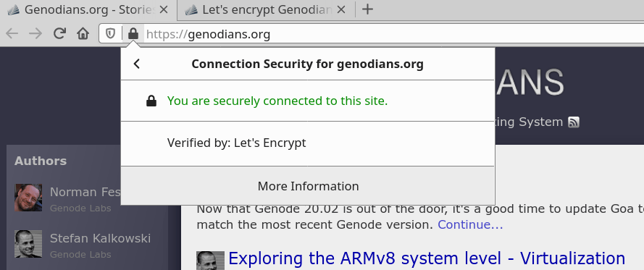Click the padlock icon in address bar
644x270 pixels.
tap(133, 33)
